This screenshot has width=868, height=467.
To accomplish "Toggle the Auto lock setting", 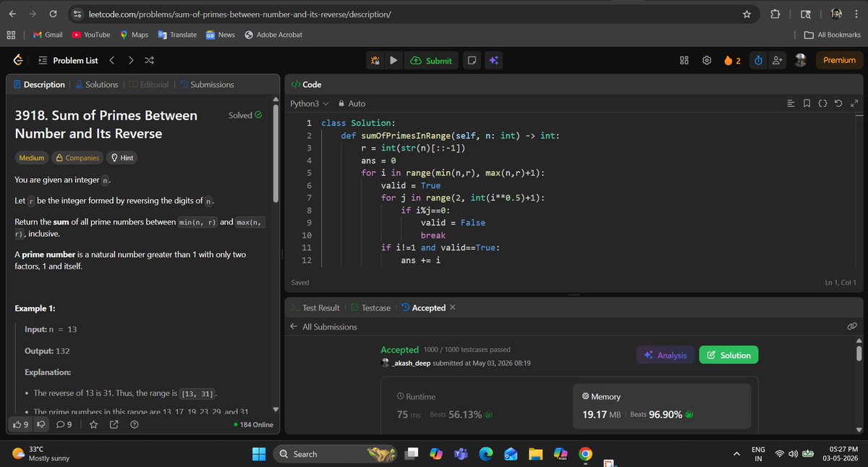I will pos(352,104).
